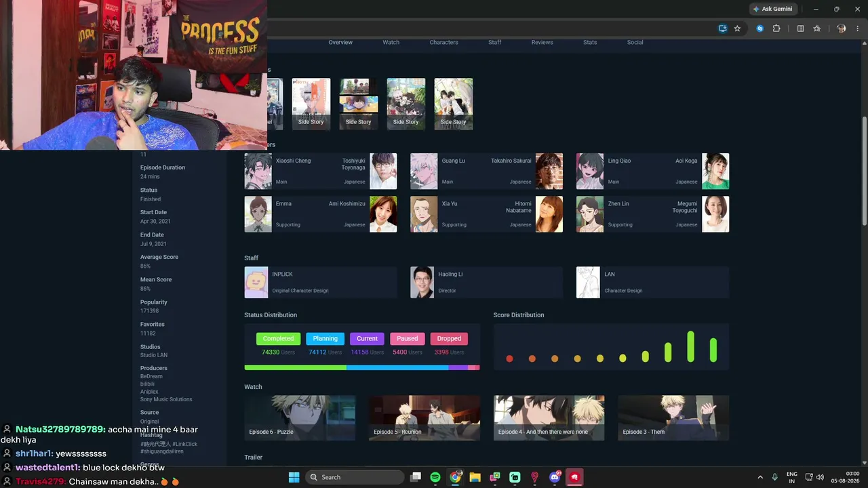This screenshot has width=868, height=488.
Task: Open the Sony Music Solutions producer link
Action: 166,399
